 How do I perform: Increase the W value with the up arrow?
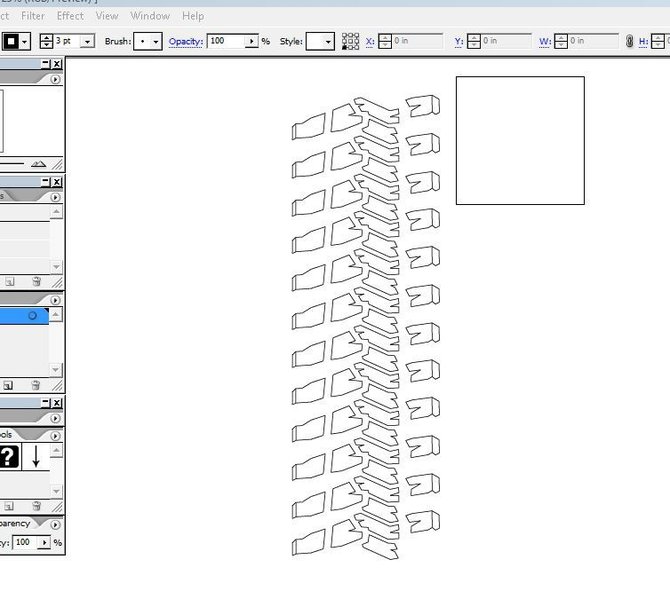561,38
